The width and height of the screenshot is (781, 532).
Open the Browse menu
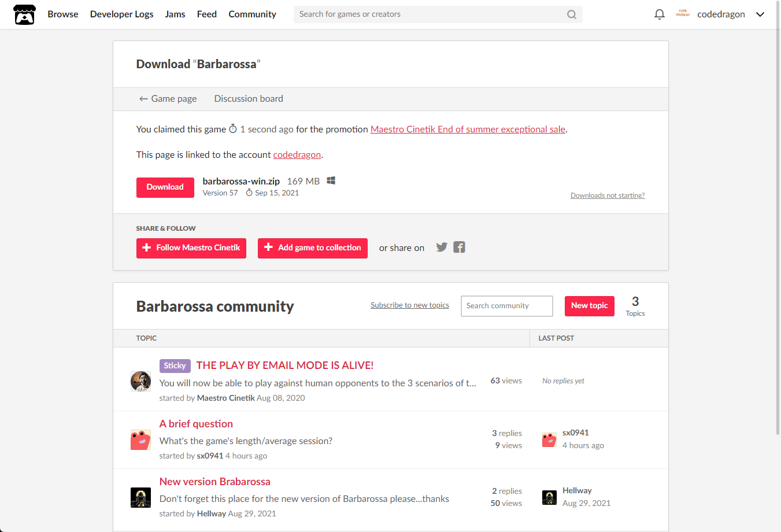pos(63,14)
